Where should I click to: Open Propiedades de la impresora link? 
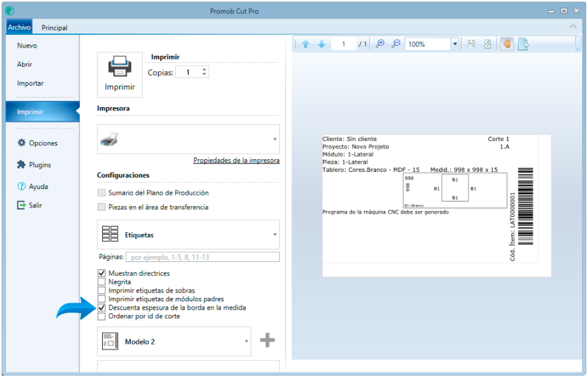click(236, 160)
